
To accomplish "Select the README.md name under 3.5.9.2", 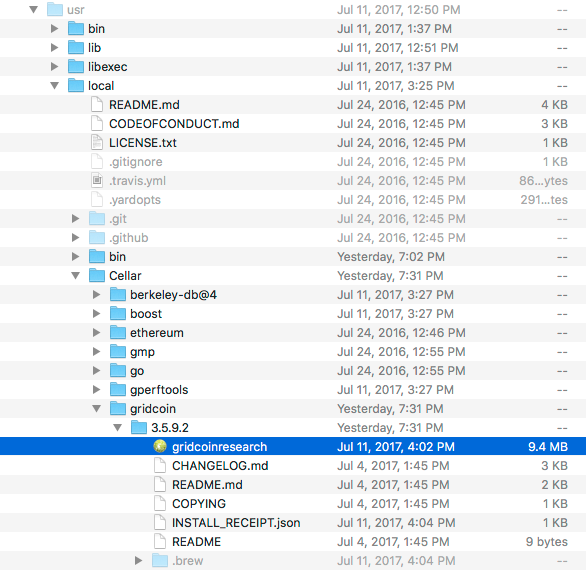I will pos(207,485).
